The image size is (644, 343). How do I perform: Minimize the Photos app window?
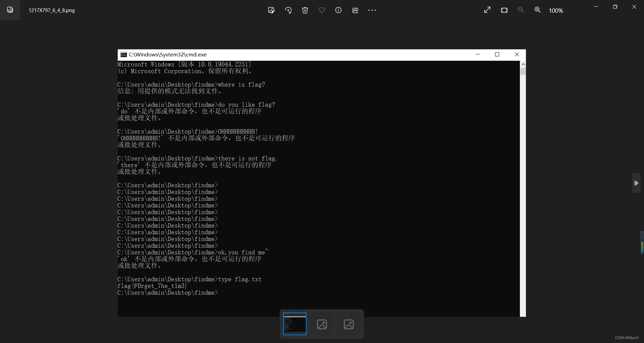(x=596, y=7)
